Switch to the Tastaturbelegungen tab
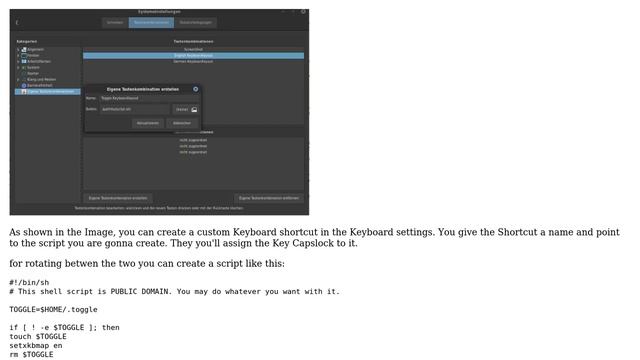 [196, 22]
